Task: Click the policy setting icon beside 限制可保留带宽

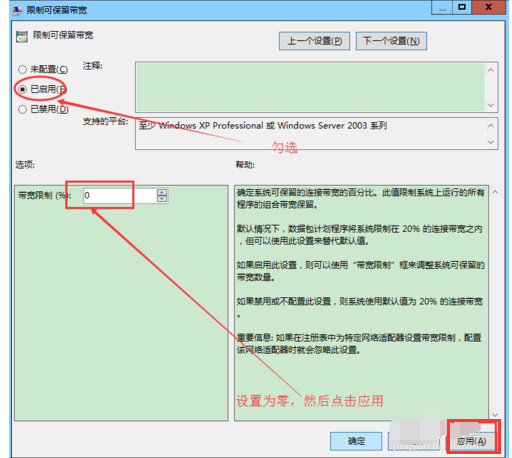Action: (22, 36)
